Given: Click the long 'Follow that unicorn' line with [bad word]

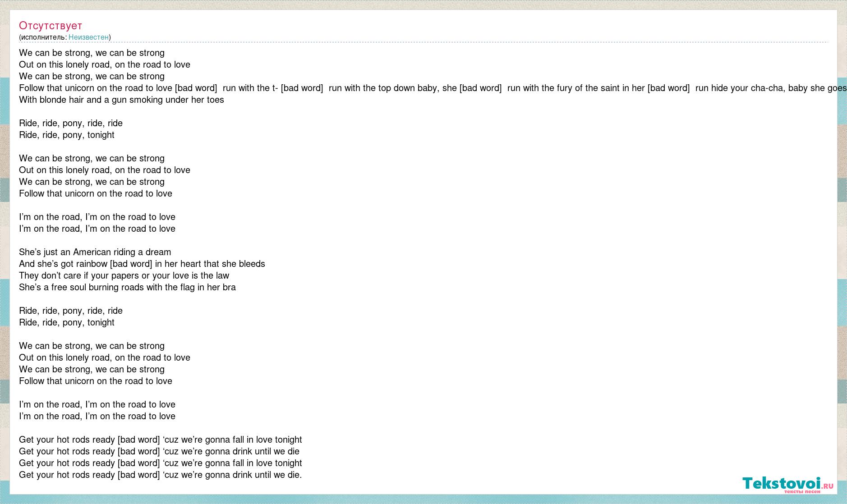Looking at the screenshot, I should click(x=433, y=88).
